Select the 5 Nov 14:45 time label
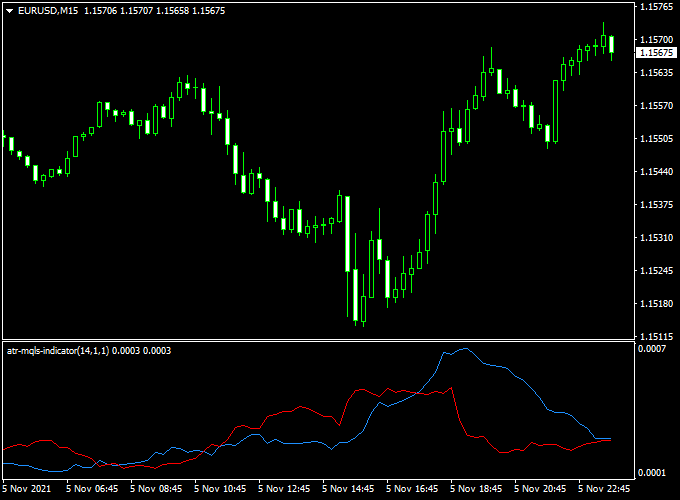 click(x=348, y=489)
